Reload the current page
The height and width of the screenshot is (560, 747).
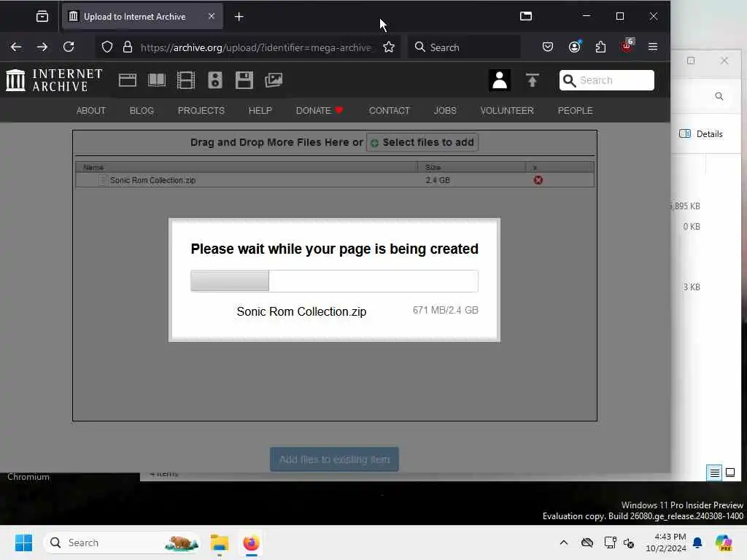pos(69,47)
